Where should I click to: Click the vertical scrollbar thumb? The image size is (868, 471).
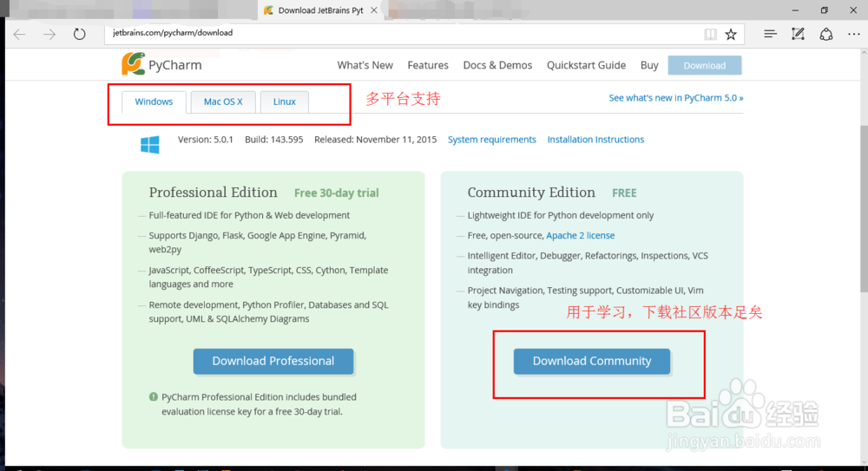(864, 209)
